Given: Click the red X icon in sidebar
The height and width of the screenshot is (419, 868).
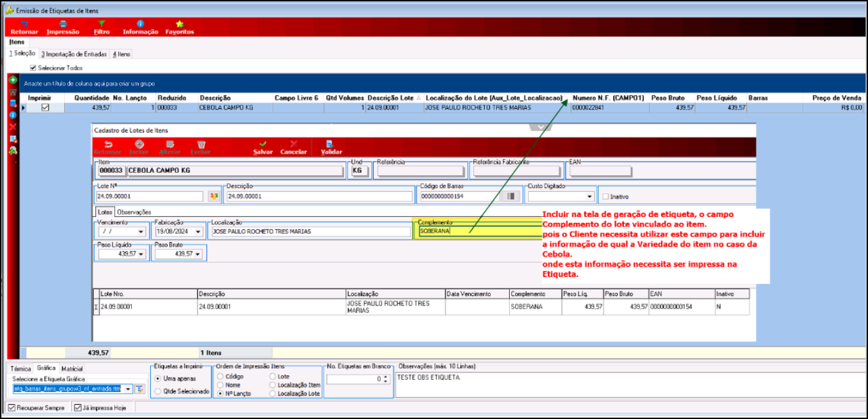Looking at the screenshot, I should (13, 127).
